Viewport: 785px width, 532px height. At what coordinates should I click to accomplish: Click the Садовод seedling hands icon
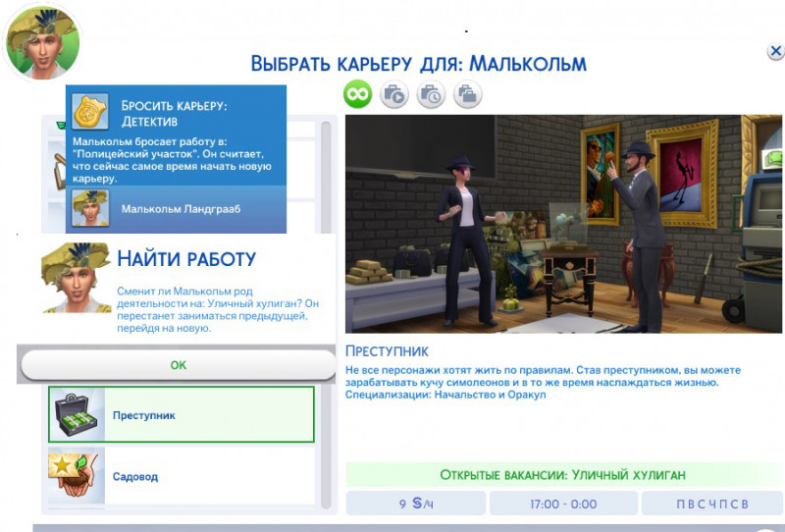[x=77, y=476]
